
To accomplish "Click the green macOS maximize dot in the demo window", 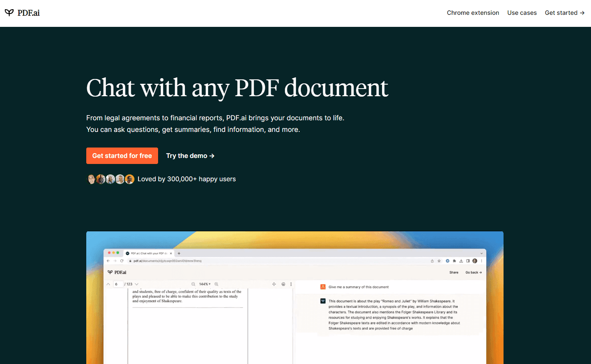I will pyautogui.click(x=118, y=253).
